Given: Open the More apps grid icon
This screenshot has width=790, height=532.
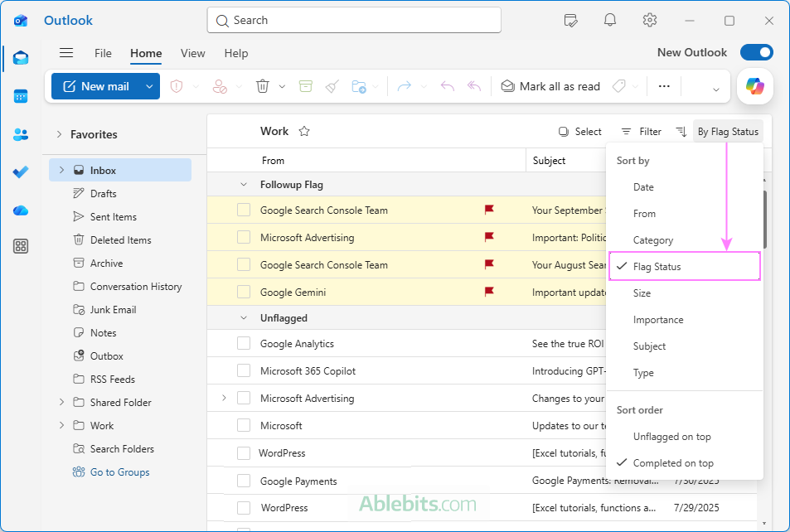Looking at the screenshot, I should pos(21,246).
